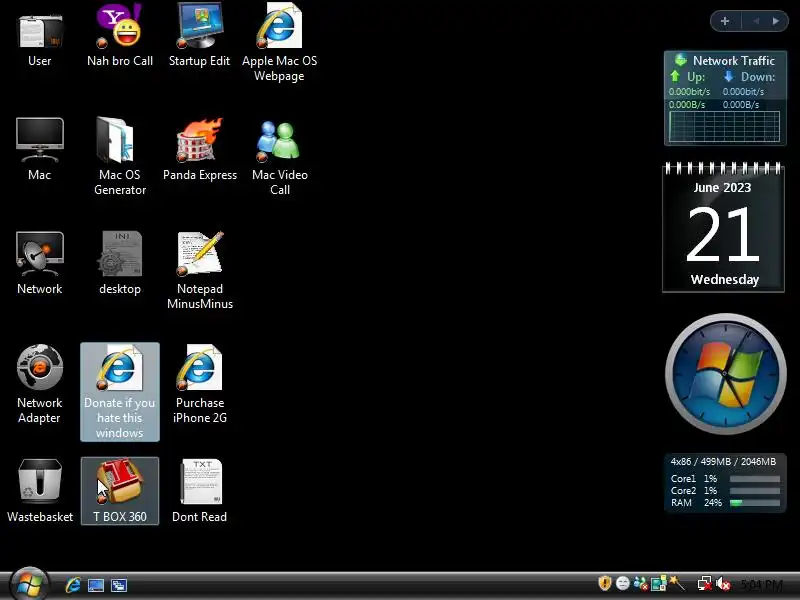The width and height of the screenshot is (800, 600).
Task: Open the disconnected network tray icon
Action: [705, 584]
